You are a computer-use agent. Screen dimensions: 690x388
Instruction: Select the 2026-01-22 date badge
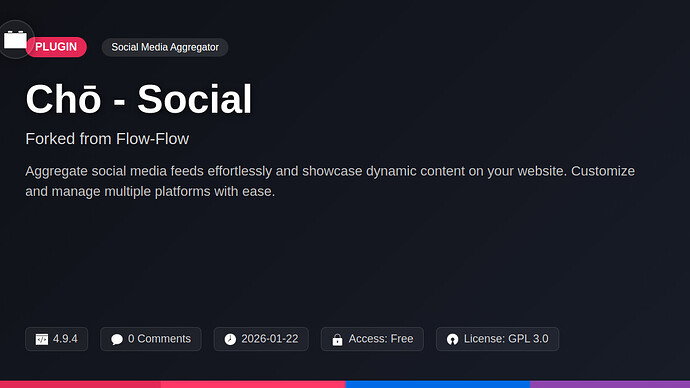click(x=261, y=339)
